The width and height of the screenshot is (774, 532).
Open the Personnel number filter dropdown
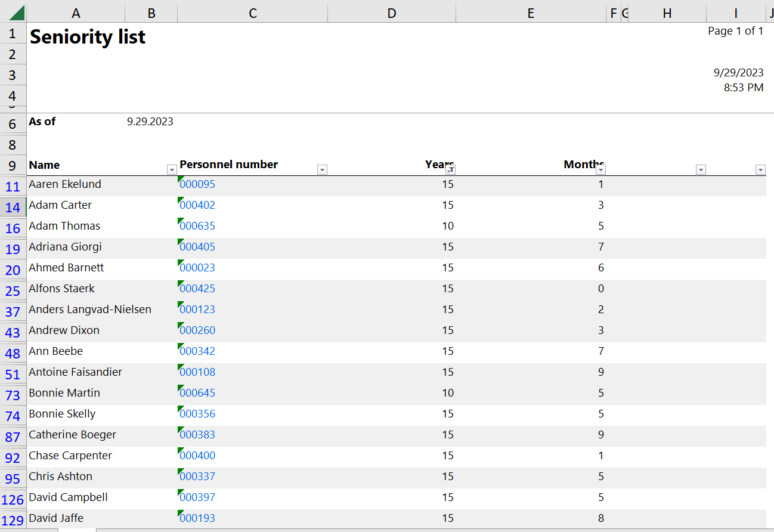[322, 169]
